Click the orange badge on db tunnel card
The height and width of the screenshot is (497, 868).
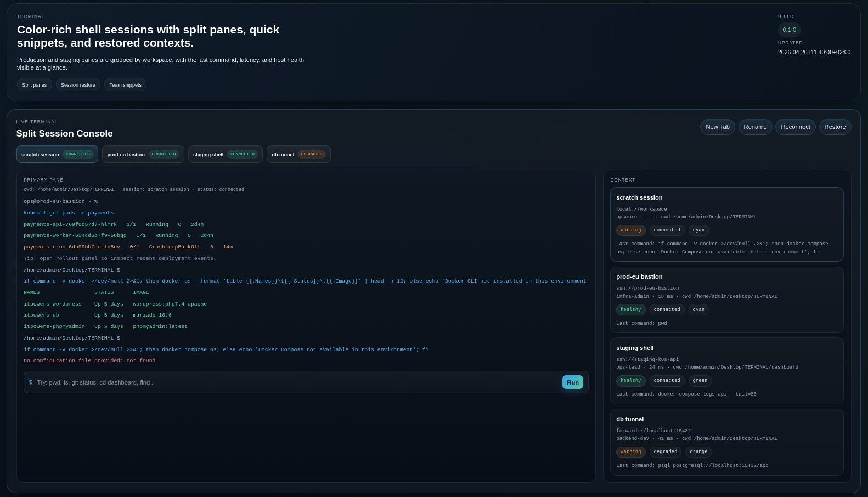coord(698,452)
